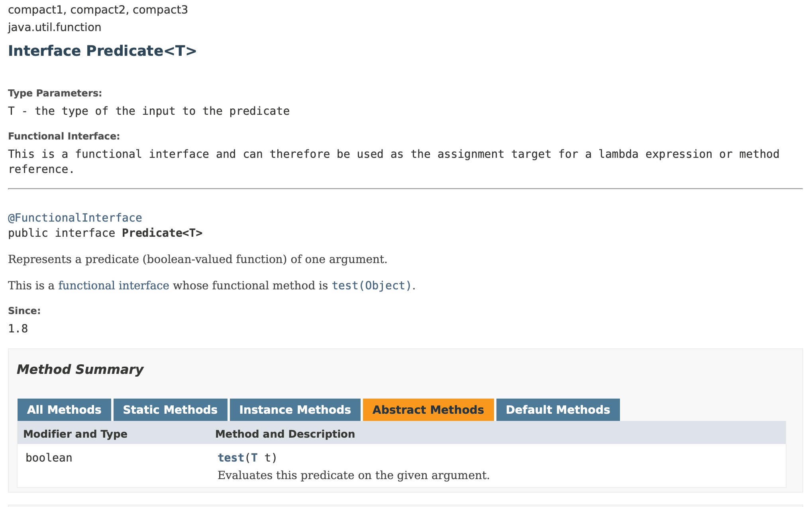
Task: Select the Static Methods tab
Action: point(170,410)
